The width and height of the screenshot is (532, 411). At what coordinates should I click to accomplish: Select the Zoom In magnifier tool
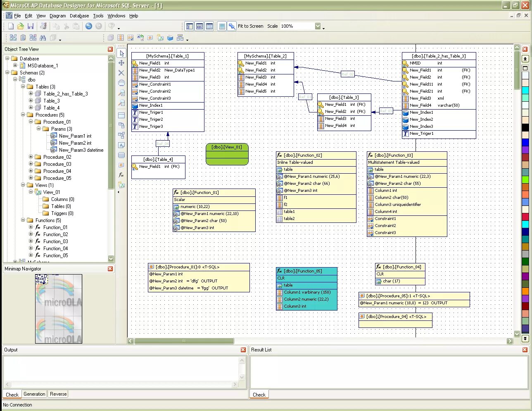tap(121, 93)
